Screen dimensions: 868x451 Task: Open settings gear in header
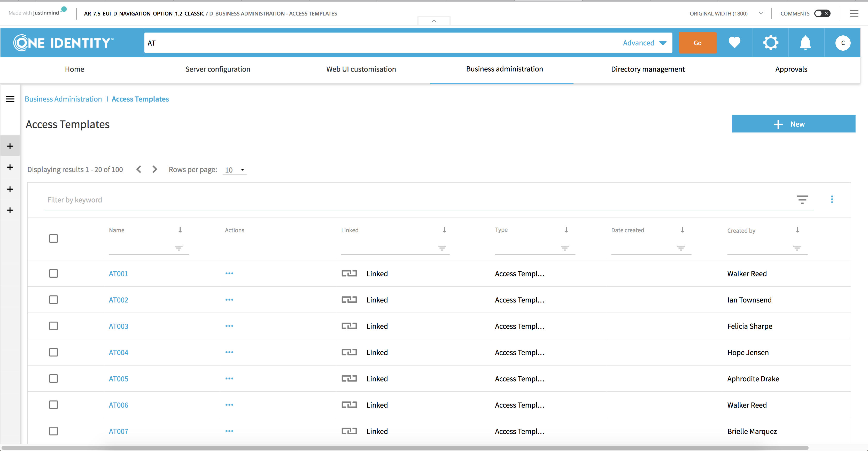point(771,43)
